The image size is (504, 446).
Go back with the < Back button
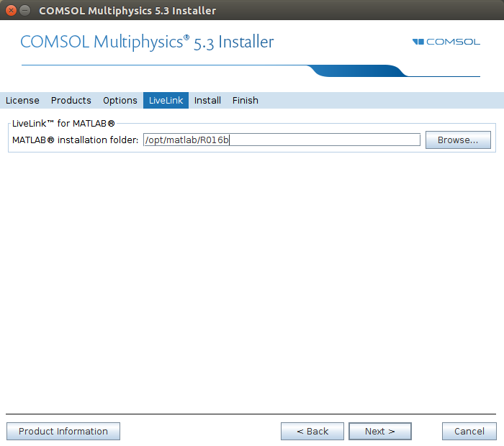(312, 432)
